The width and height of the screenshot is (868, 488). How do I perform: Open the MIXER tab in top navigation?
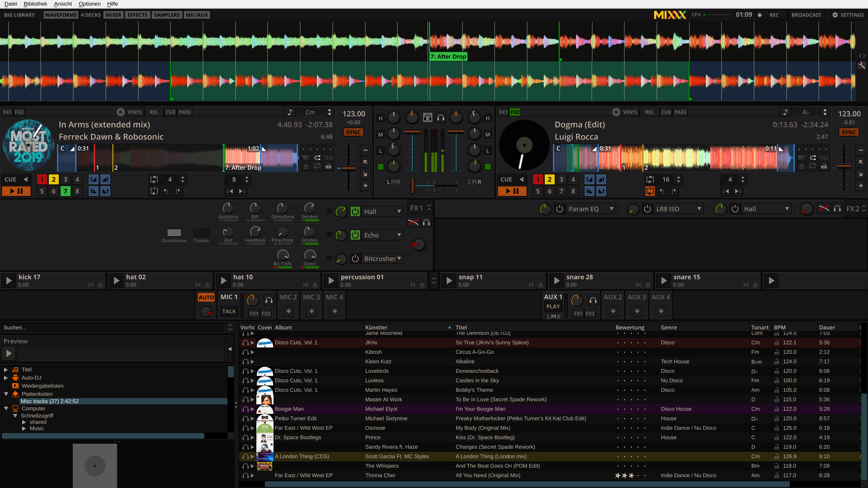(114, 15)
